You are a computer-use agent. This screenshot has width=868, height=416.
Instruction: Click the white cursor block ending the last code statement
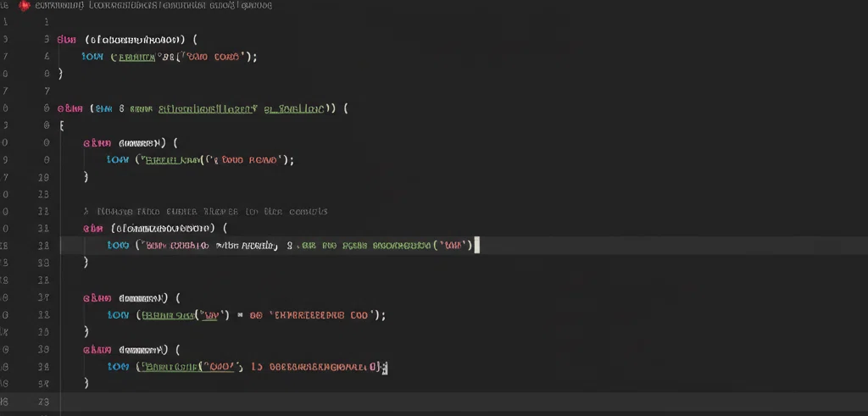386,368
